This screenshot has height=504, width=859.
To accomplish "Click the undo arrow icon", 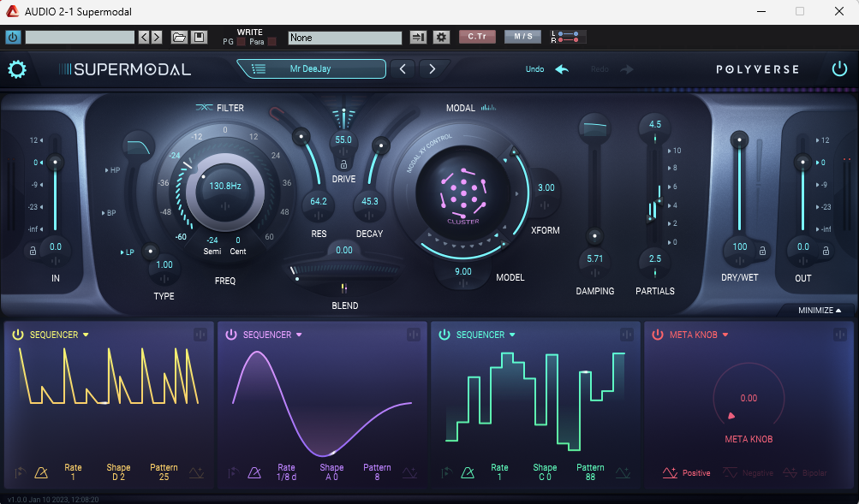I will tap(562, 69).
